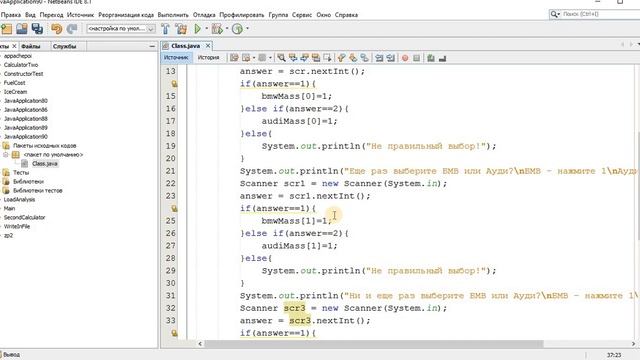Open the Справка menu
640x360 pixels.
346,15
